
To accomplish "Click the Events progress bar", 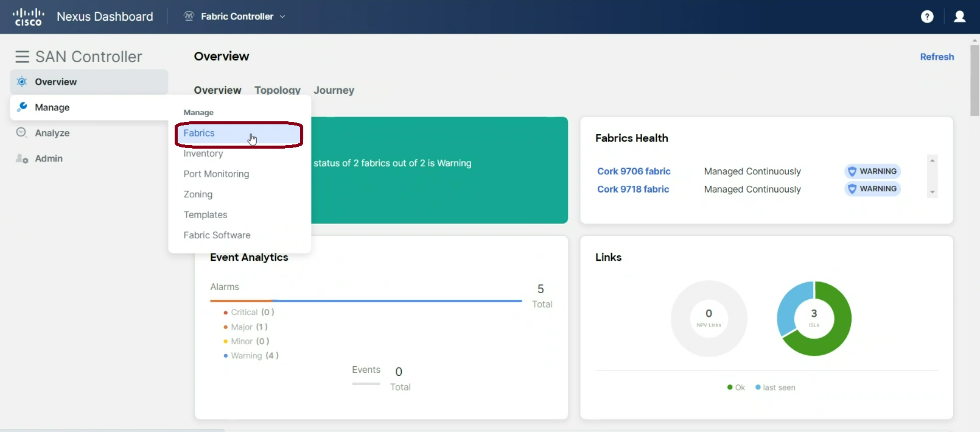I will point(366,384).
